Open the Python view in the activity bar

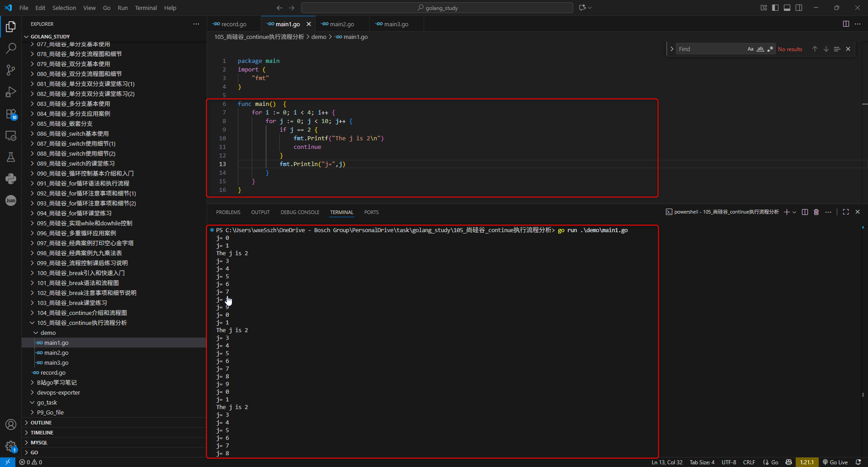11,179
